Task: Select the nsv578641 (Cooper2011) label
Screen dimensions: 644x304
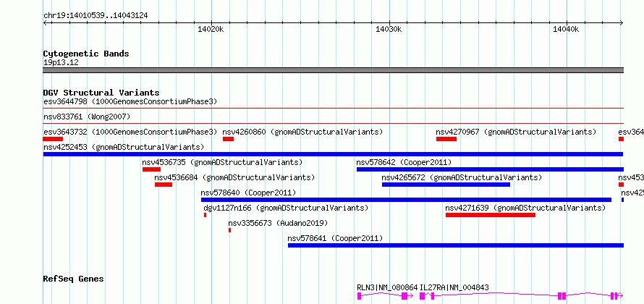Action: pos(335,238)
